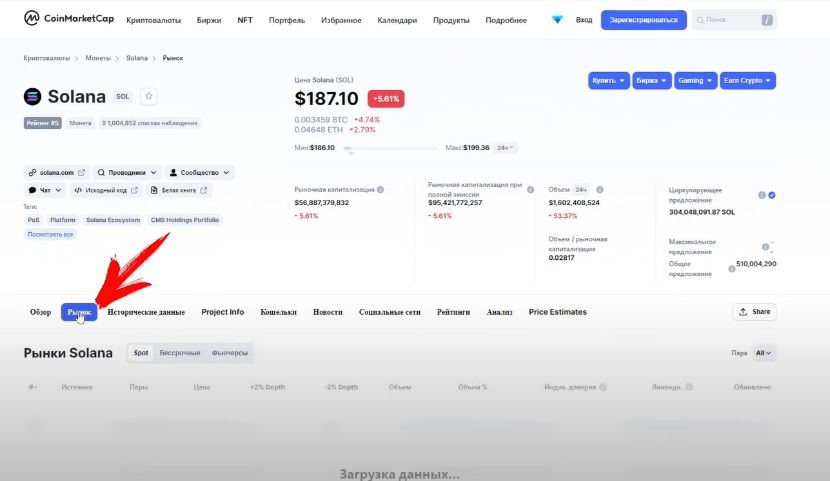Click verified checkmark by circulating supply
This screenshot has height=481, width=830.
coord(772,195)
